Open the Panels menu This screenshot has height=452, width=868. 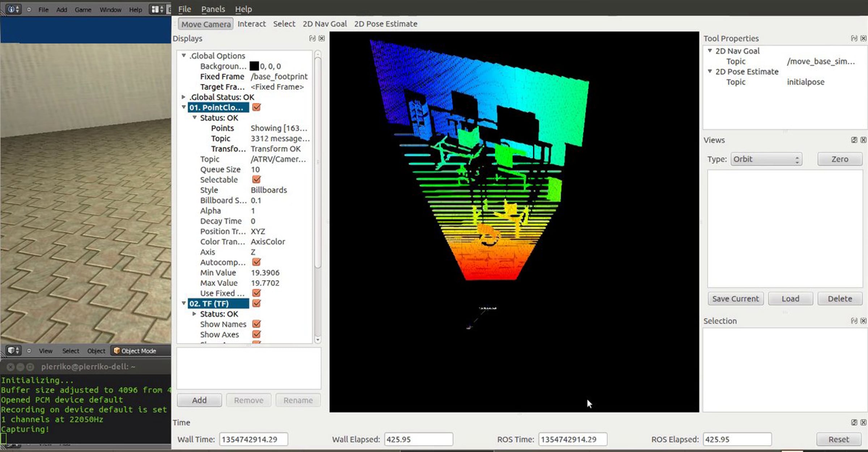(x=213, y=9)
